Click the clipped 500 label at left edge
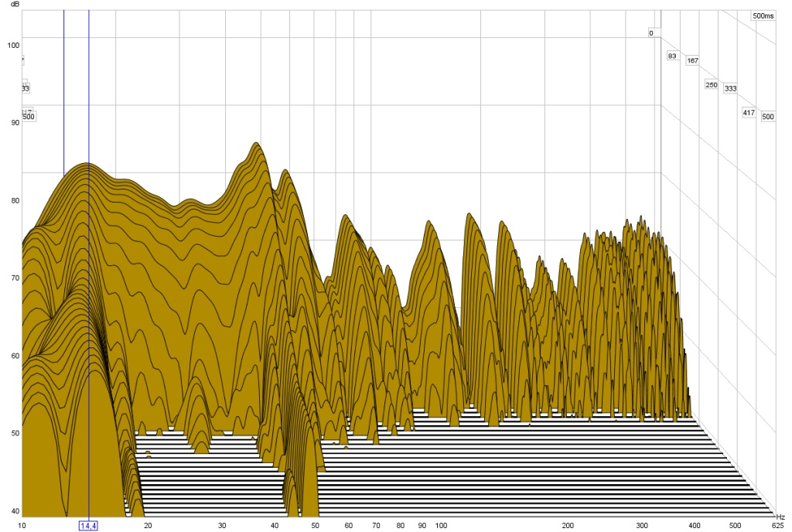Image resolution: width=792 pixels, height=532 pixels. tap(29, 117)
